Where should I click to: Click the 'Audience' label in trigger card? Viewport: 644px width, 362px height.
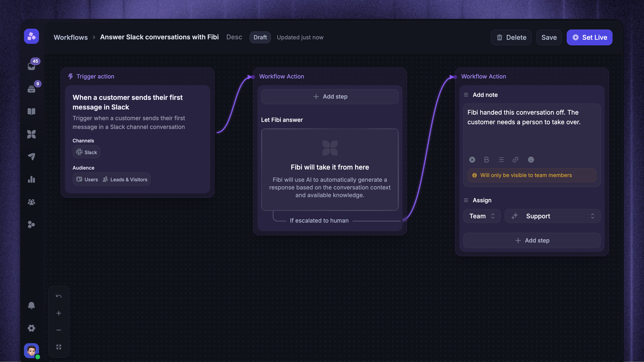pos(83,168)
